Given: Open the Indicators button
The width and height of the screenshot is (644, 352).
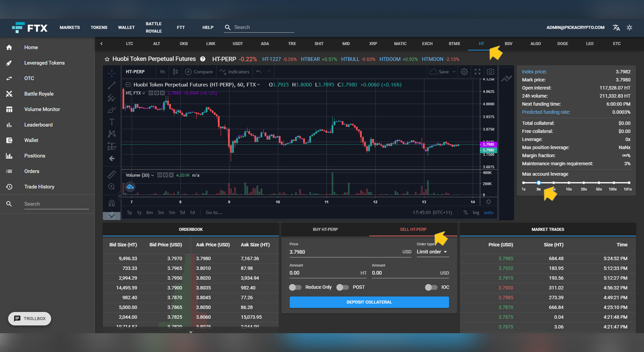Looking at the screenshot, I should click(x=235, y=72).
